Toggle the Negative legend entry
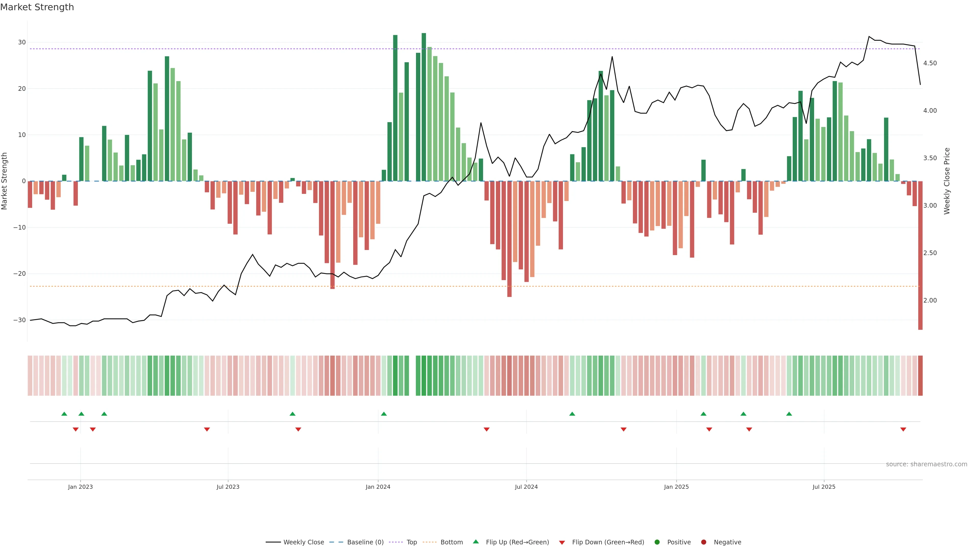 [x=727, y=542]
